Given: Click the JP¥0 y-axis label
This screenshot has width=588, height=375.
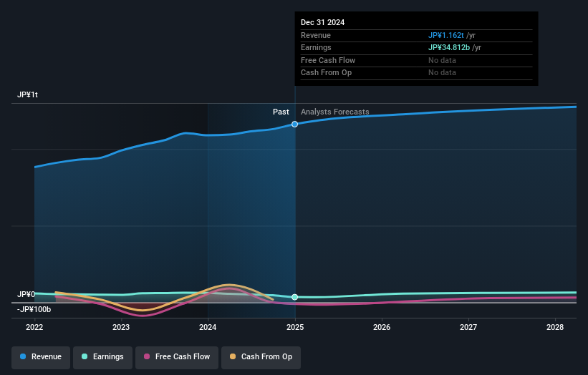Looking at the screenshot, I should pyautogui.click(x=26, y=294).
